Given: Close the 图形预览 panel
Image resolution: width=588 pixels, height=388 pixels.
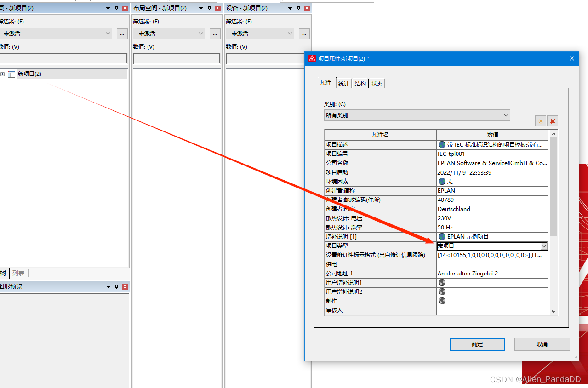Looking at the screenshot, I should [x=125, y=287].
